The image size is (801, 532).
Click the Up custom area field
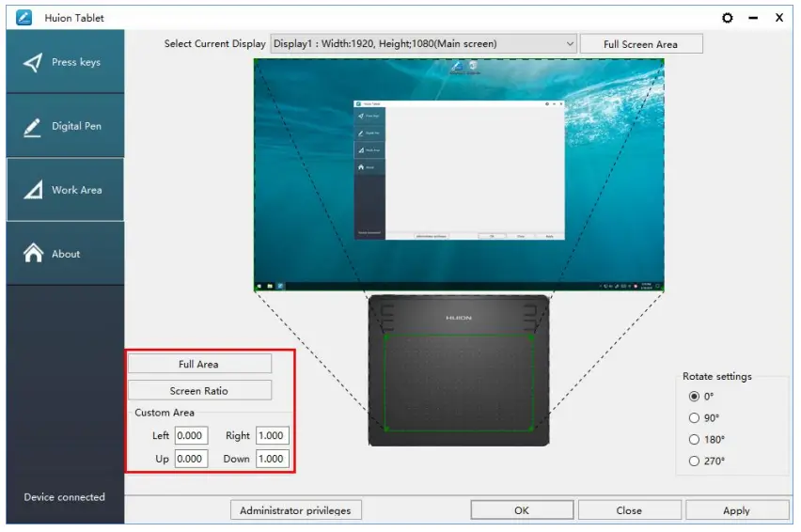coord(191,459)
